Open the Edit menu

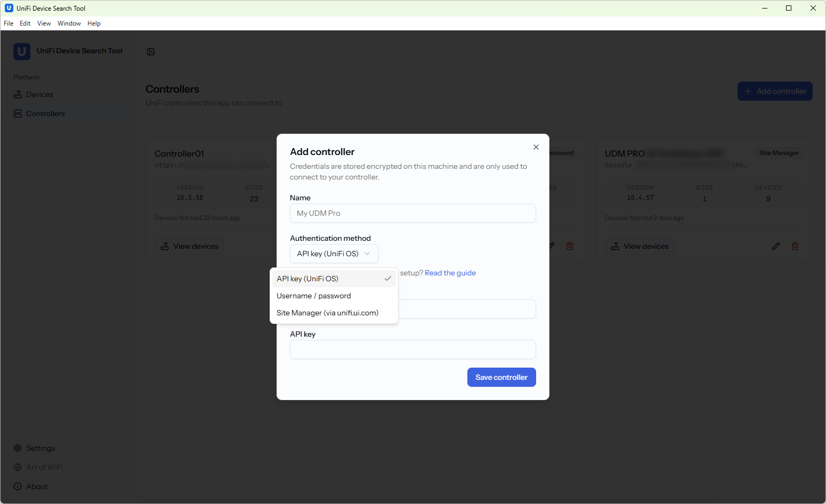pyautogui.click(x=25, y=23)
